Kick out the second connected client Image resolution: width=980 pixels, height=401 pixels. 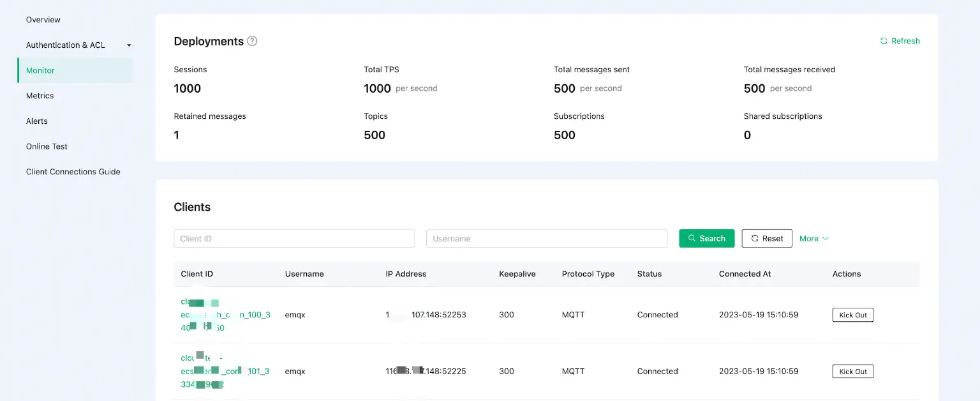[x=852, y=371]
